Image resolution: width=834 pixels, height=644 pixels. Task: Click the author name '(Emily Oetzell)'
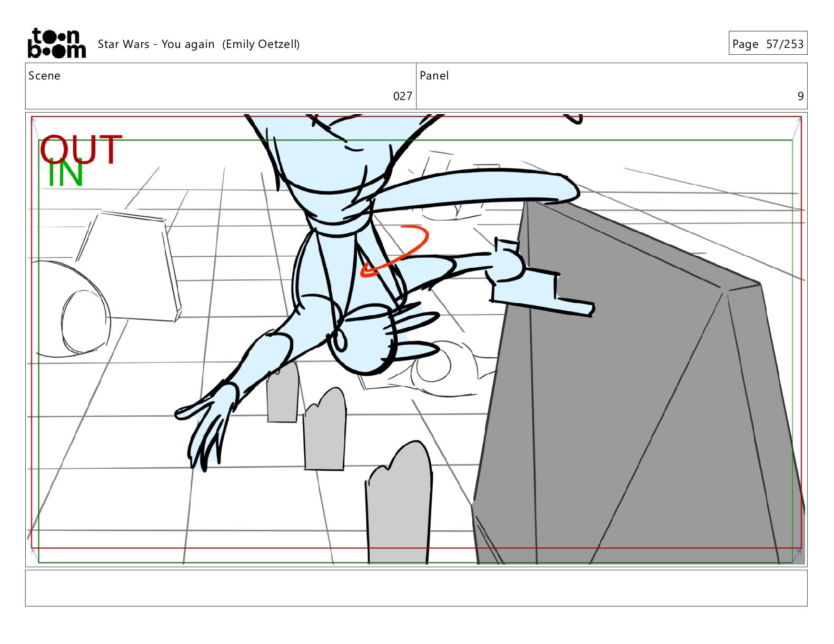(261, 44)
